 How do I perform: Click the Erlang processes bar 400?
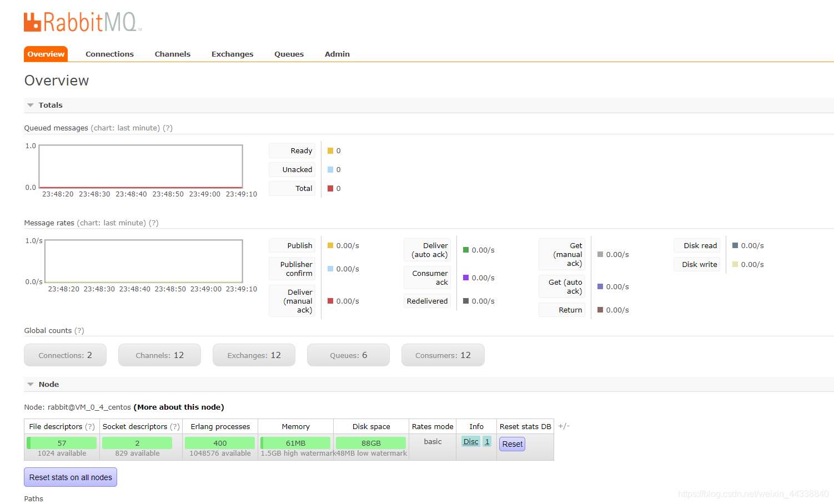point(220,443)
